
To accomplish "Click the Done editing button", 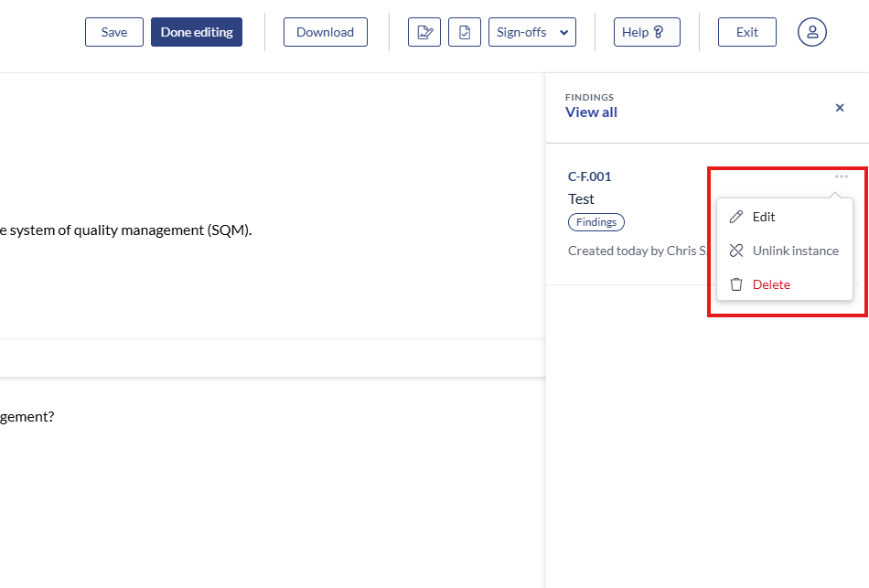I will pyautogui.click(x=197, y=32).
